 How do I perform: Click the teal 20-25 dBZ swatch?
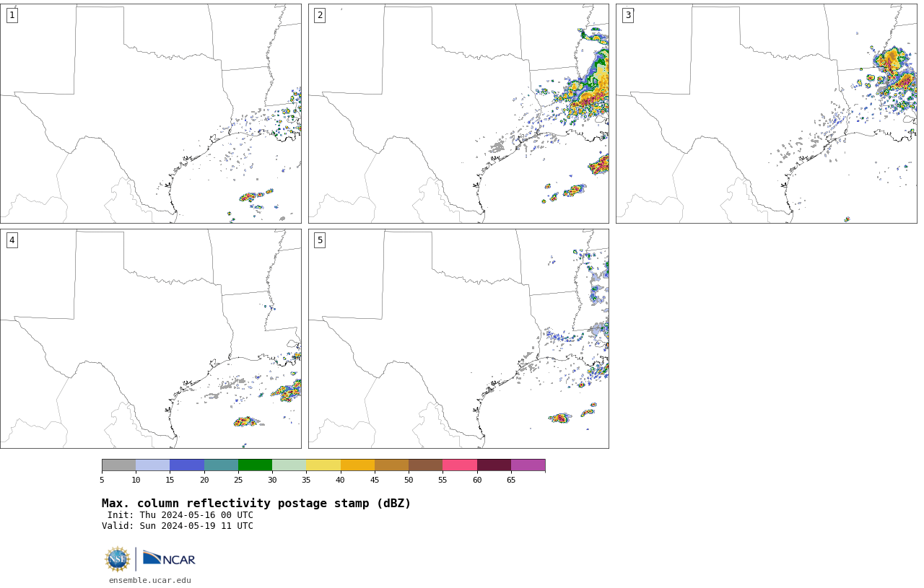click(221, 465)
